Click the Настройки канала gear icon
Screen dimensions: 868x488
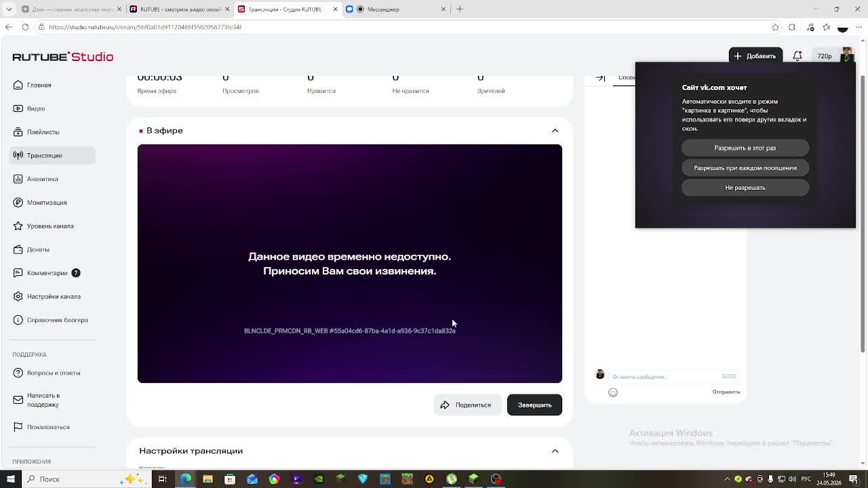coord(18,296)
